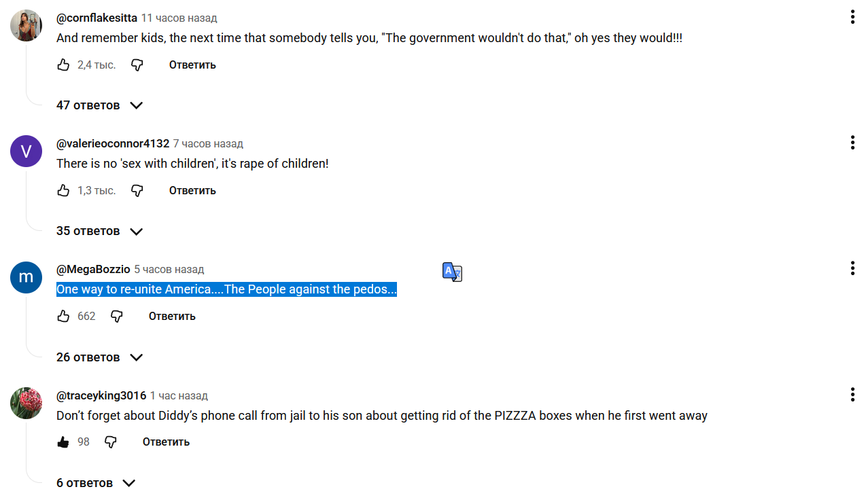Dislike the @MegaBozzio comment
The height and width of the screenshot is (502, 868).
pyautogui.click(x=117, y=317)
